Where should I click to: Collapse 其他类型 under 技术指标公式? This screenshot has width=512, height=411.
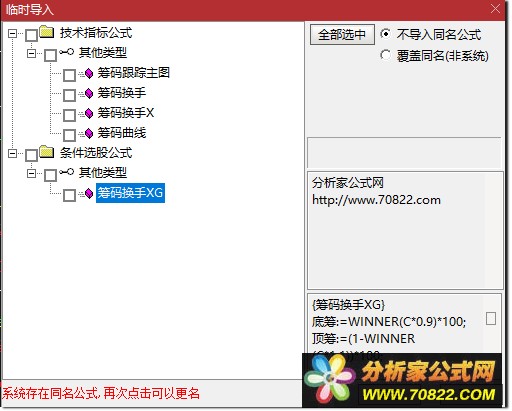pos(32,53)
